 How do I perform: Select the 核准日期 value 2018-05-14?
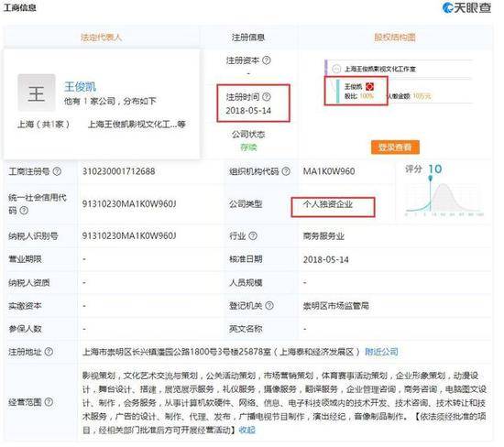click(x=325, y=259)
